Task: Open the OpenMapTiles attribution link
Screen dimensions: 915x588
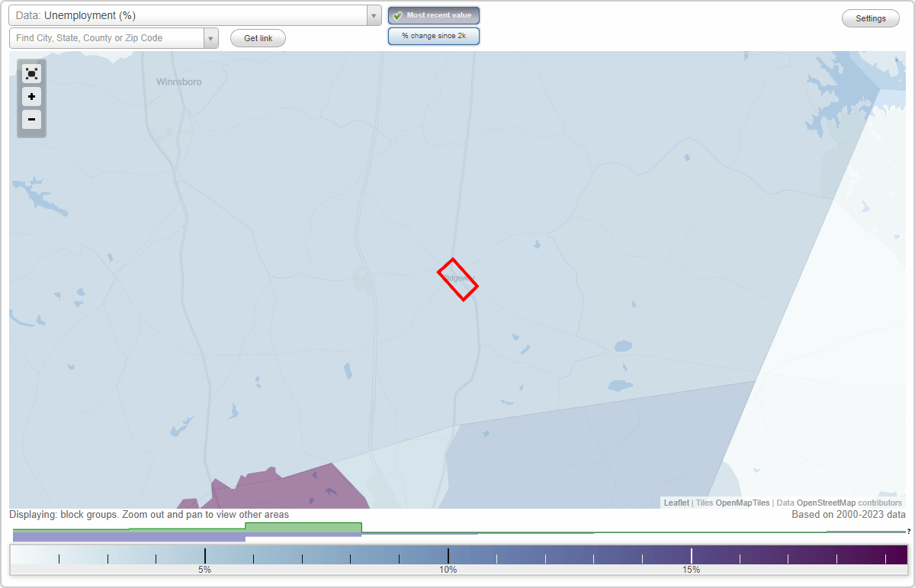Action: coord(742,503)
